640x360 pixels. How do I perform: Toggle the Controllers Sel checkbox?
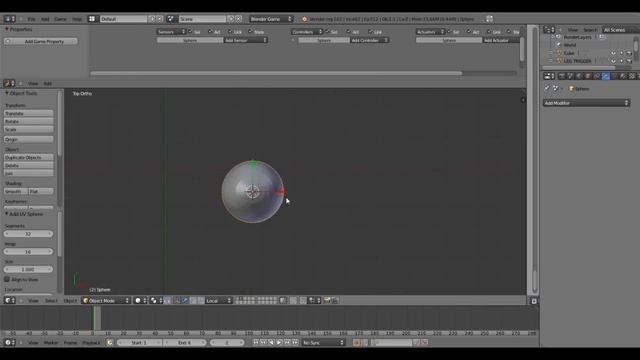327,31
